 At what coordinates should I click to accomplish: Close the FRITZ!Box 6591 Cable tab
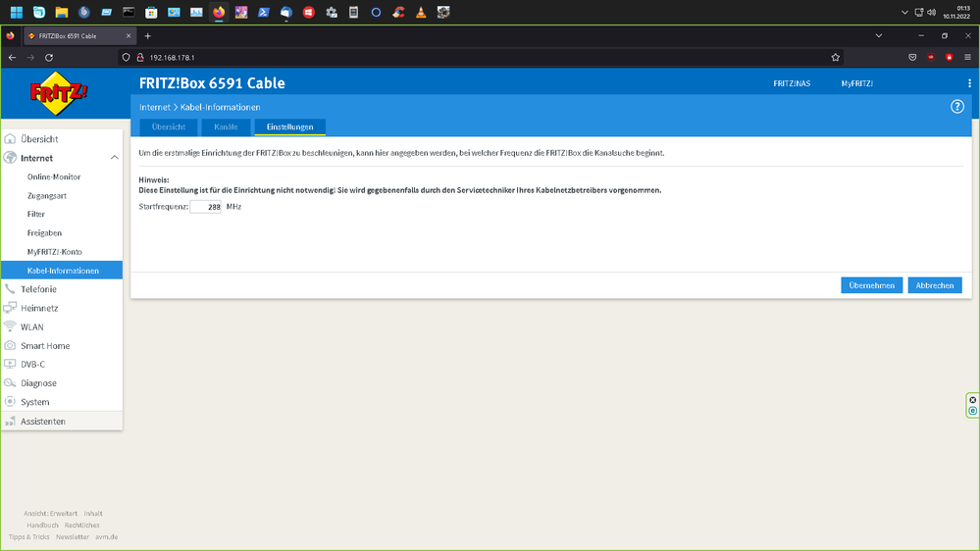tap(129, 36)
